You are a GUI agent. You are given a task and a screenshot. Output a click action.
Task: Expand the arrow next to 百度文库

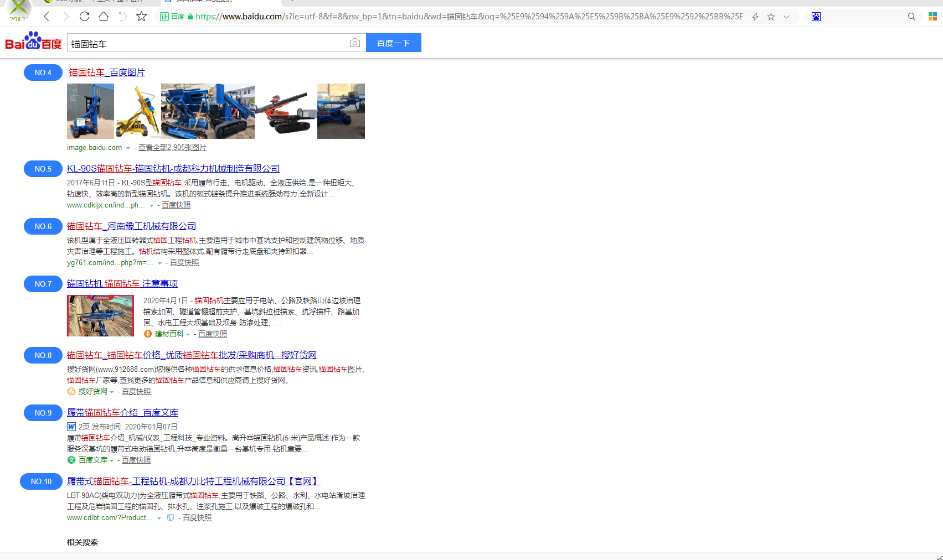(112, 461)
